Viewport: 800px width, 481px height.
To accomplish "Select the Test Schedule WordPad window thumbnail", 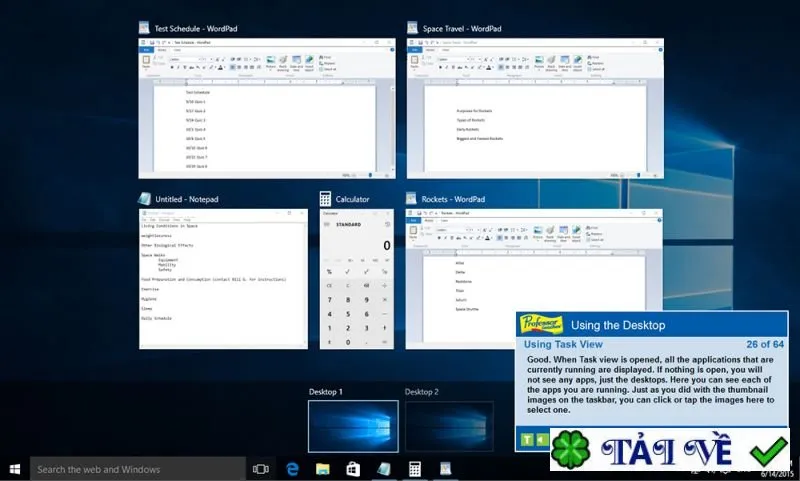I will pyautogui.click(x=267, y=108).
